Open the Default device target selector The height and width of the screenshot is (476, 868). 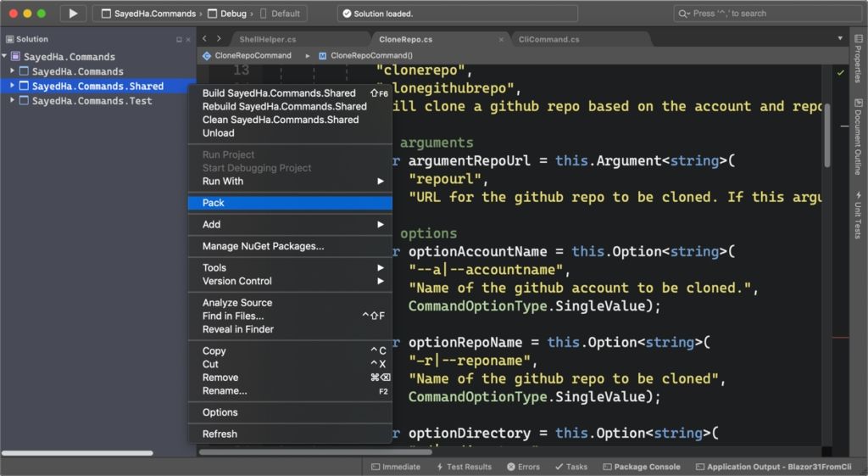click(x=280, y=14)
